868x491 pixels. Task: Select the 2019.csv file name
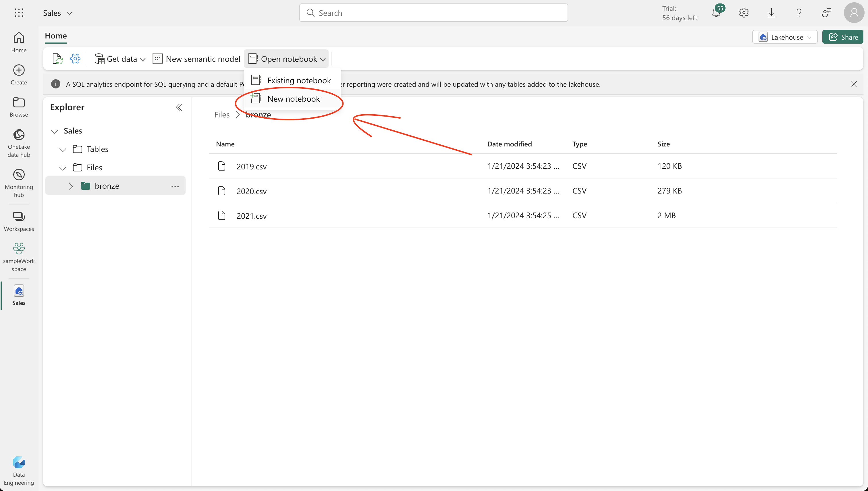[252, 166]
